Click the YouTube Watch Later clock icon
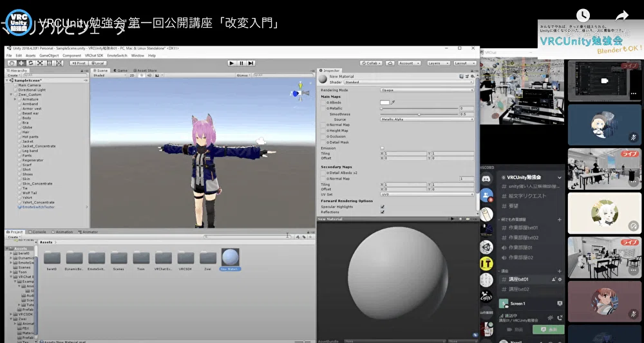 tap(583, 15)
